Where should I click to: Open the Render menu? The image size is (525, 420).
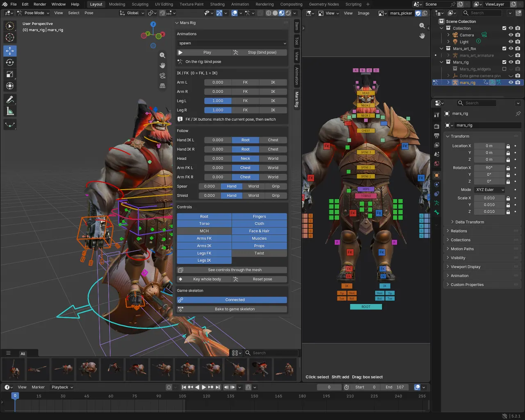40,4
